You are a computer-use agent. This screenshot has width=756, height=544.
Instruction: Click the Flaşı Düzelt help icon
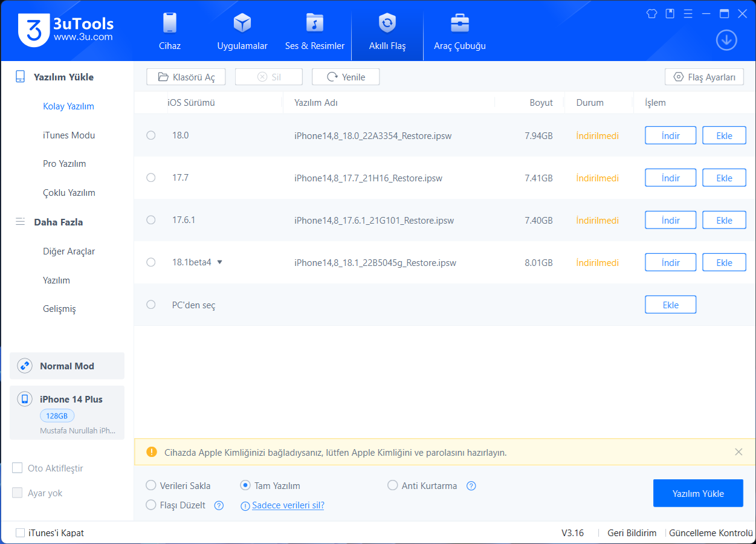219,505
